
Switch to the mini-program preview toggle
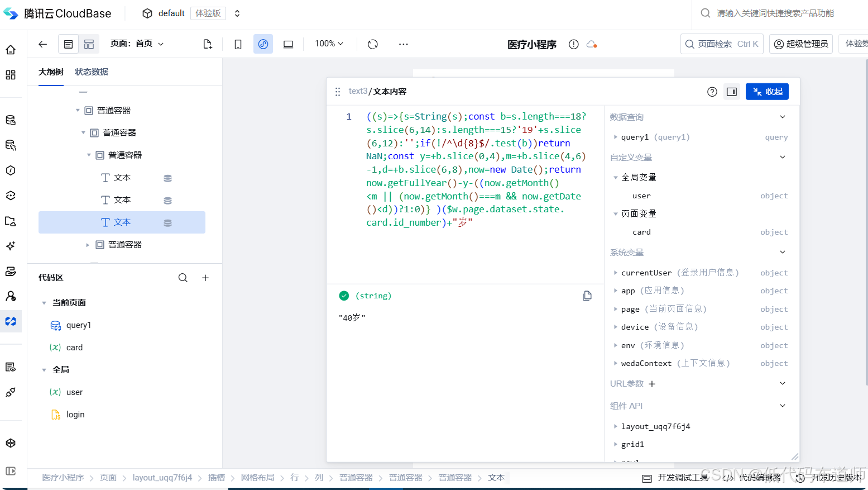point(263,44)
